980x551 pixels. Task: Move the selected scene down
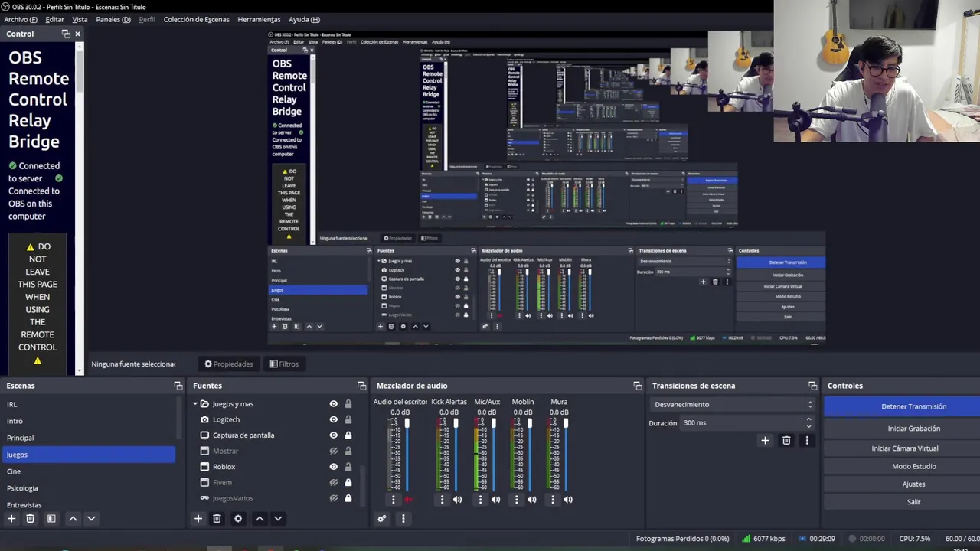tap(91, 519)
